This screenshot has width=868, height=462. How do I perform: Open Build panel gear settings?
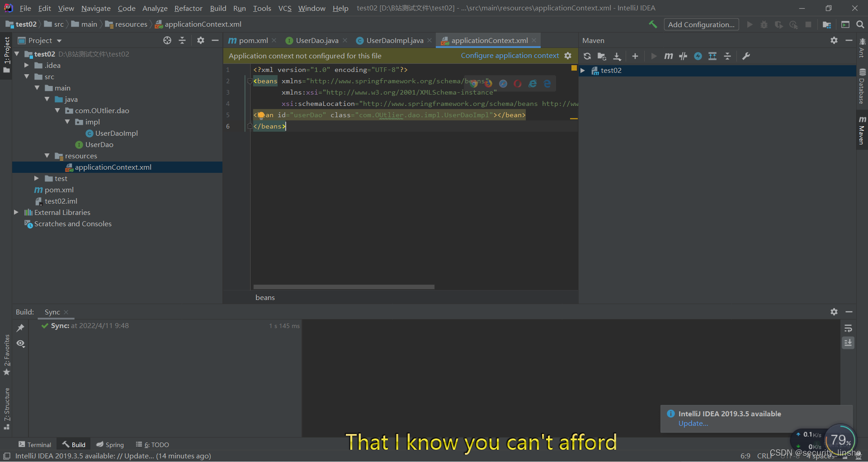point(834,312)
